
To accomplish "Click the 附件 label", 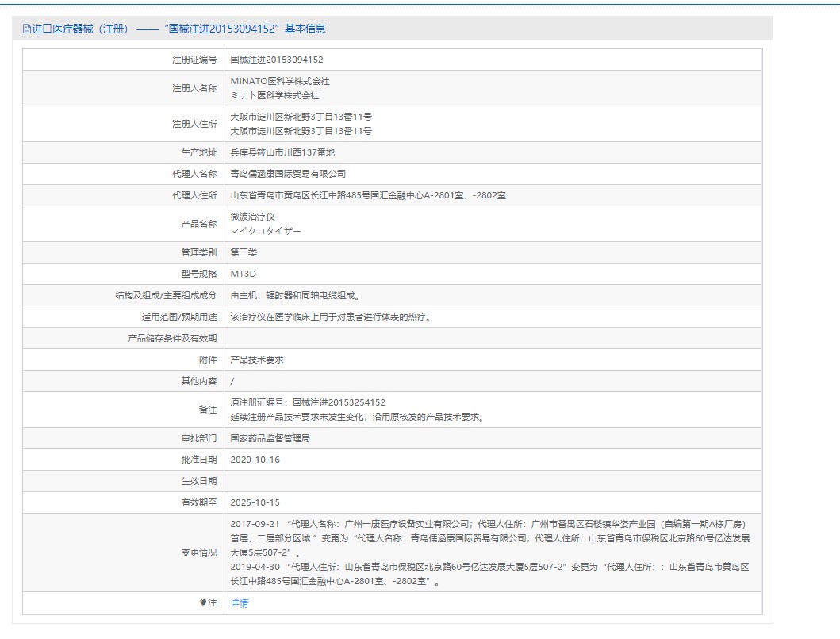I will 208,360.
